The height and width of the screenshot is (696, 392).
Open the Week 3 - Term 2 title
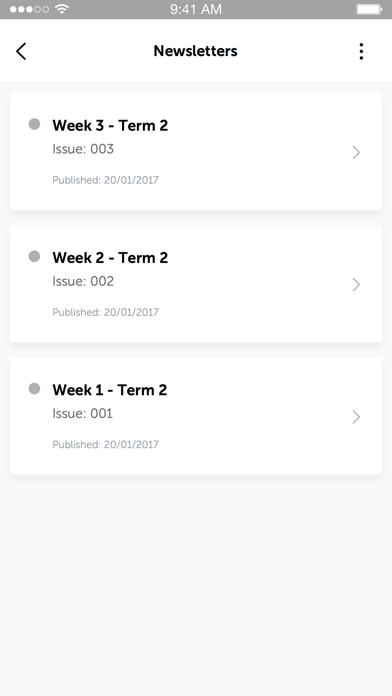[x=110, y=126]
